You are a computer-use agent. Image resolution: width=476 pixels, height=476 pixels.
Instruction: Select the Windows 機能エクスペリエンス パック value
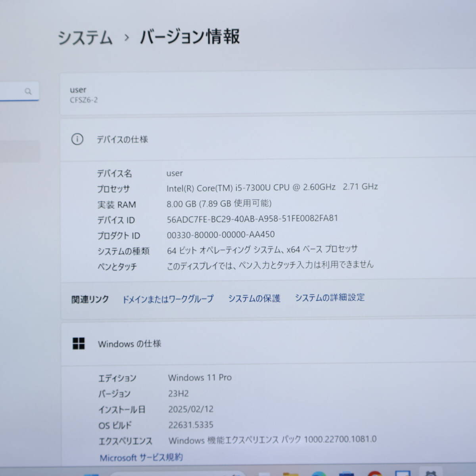click(273, 440)
